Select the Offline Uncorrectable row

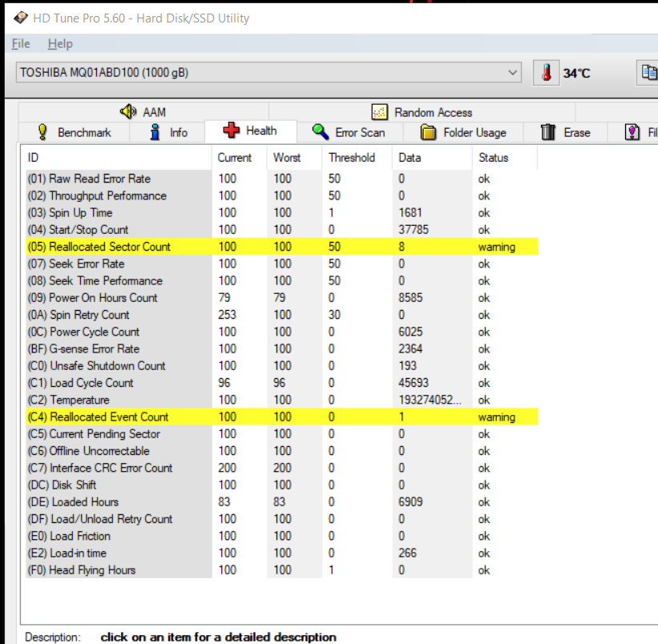(281, 451)
